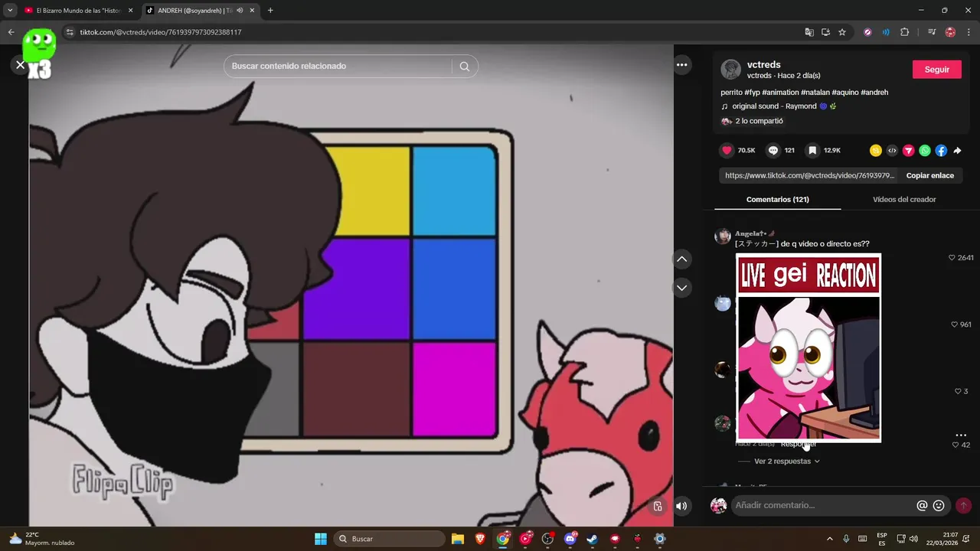Viewport: 980px width, 551px height.
Task: Save video with the bookmark icon
Action: click(813, 151)
